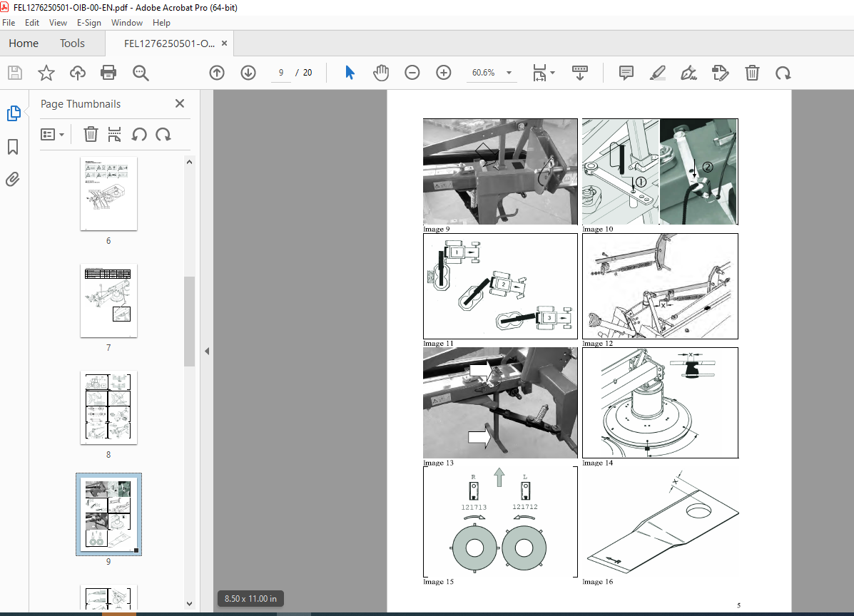Open the Edit menu
854x616 pixels.
(32, 22)
